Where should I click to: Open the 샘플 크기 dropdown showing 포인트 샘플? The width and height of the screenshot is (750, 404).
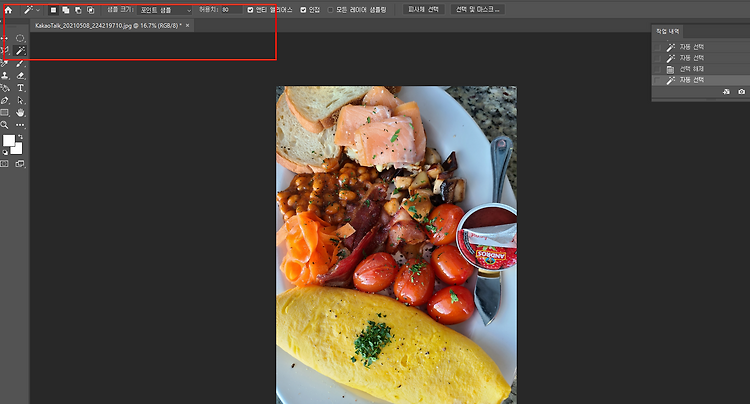[165, 10]
